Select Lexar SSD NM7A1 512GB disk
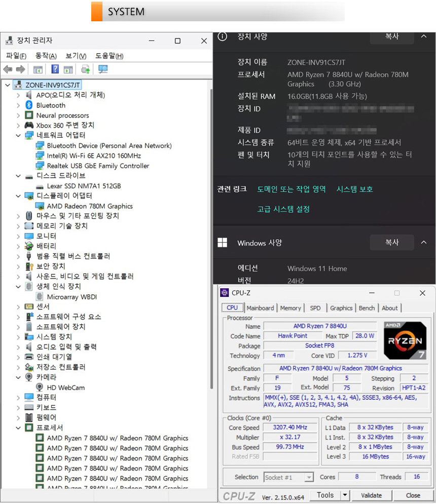Screen dimensions: 436x504 [84, 186]
